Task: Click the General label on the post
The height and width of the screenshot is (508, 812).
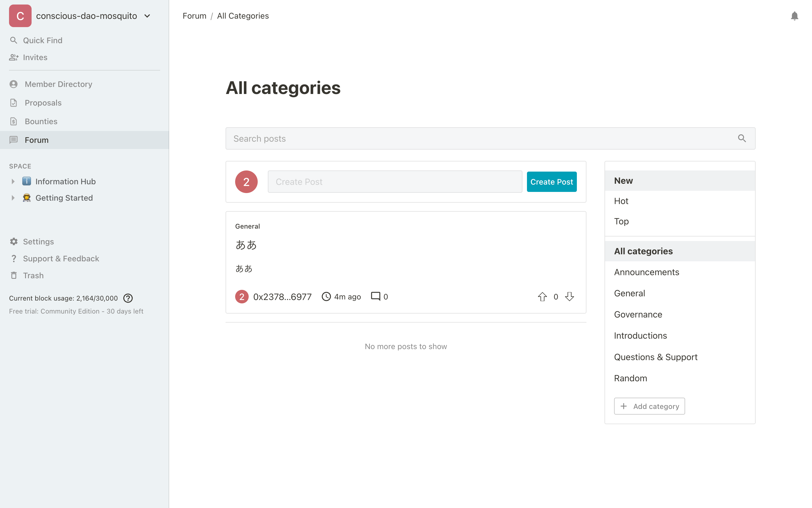Action: [x=247, y=226]
